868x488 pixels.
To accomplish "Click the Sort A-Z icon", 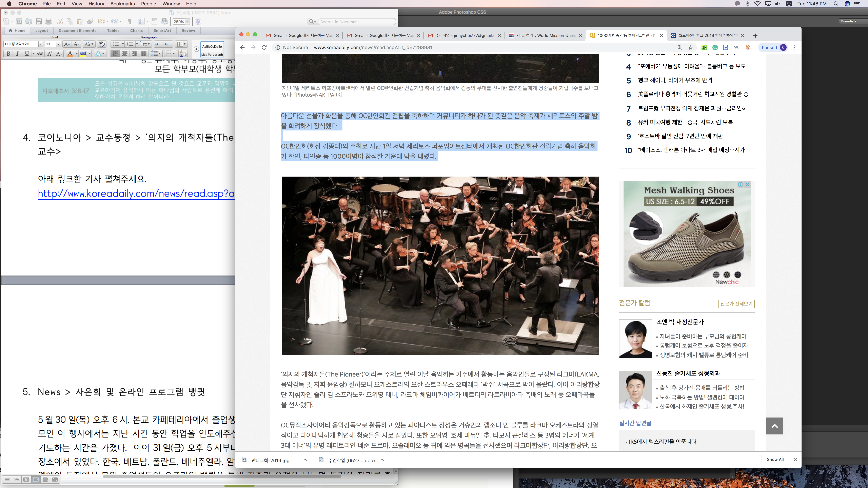I will [183, 54].
